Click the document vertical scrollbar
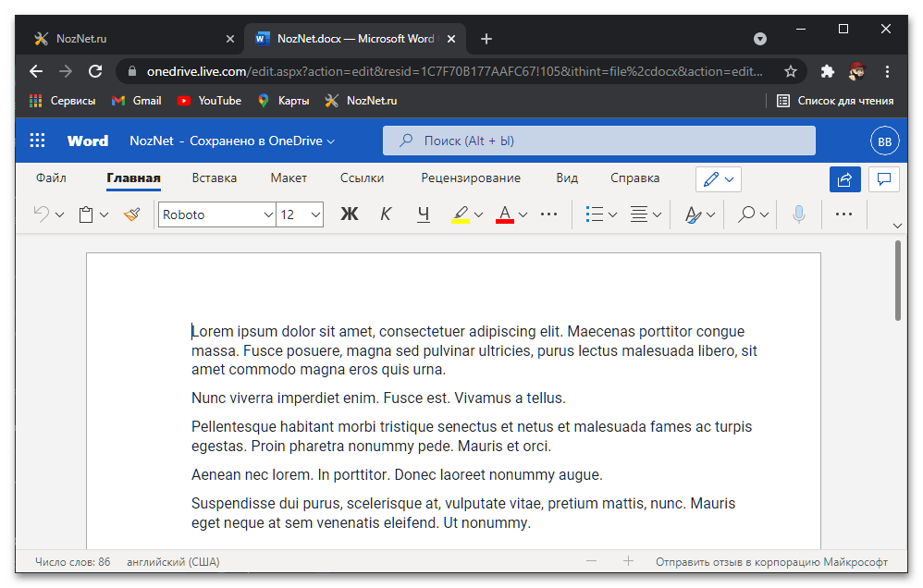This screenshot has width=923, height=588. pyautogui.click(x=898, y=281)
